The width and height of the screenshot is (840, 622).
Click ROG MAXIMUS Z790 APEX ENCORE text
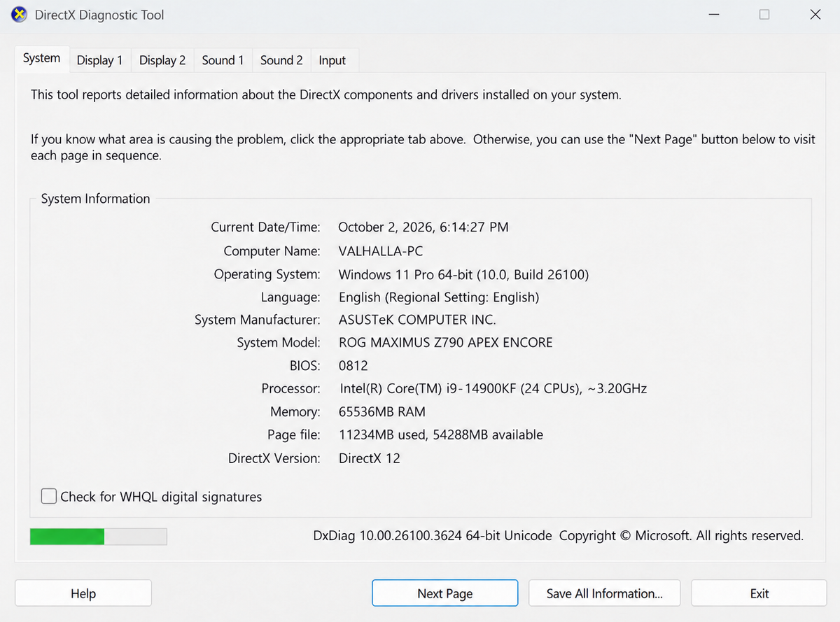446,343
